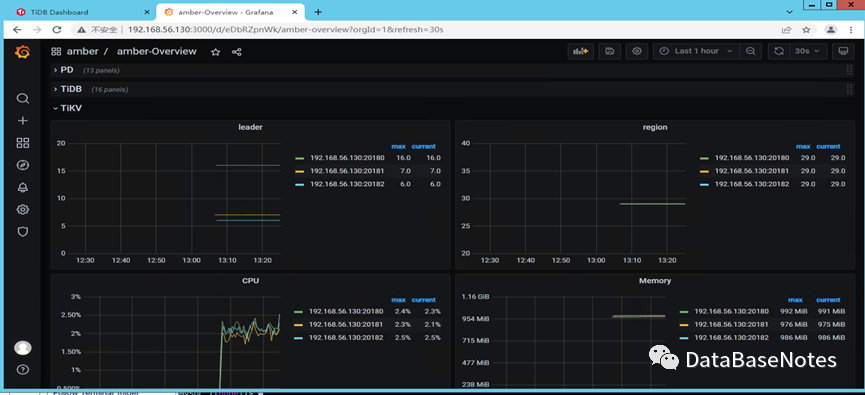Open the Server Admin shield icon
This screenshot has height=395, width=865.
(x=23, y=232)
